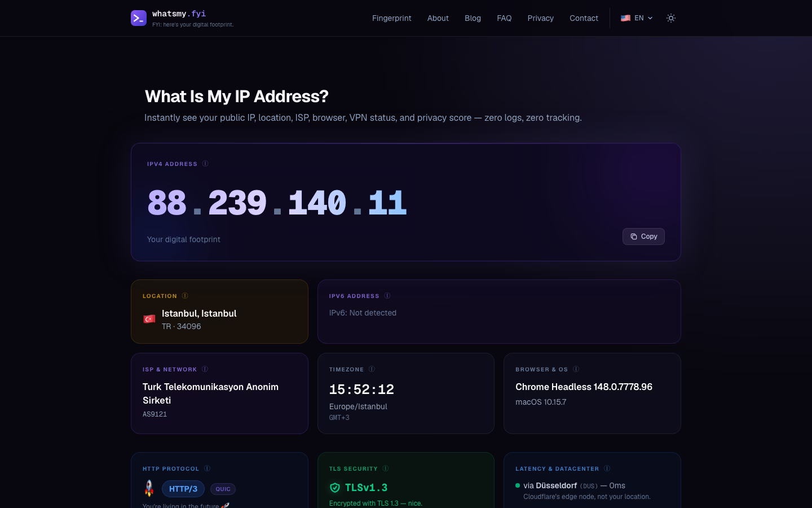The height and width of the screenshot is (508, 812).
Task: Click the 'What Is My IP Address?' heading
Action: [x=237, y=97]
